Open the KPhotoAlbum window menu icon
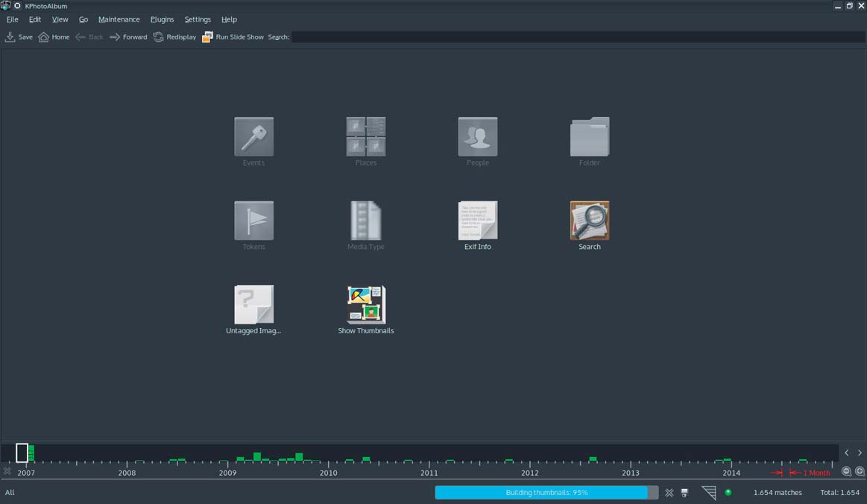 click(5, 5)
